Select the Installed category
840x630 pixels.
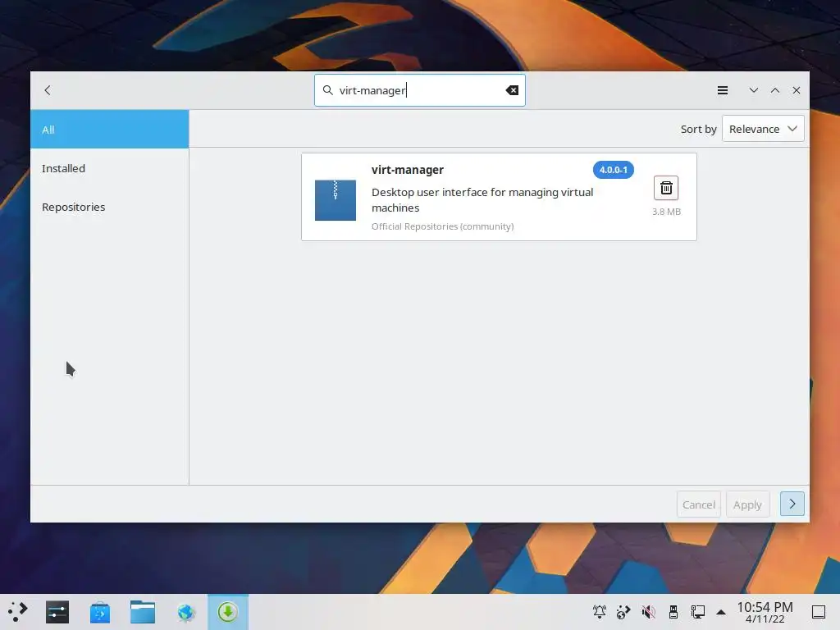[x=110, y=168]
